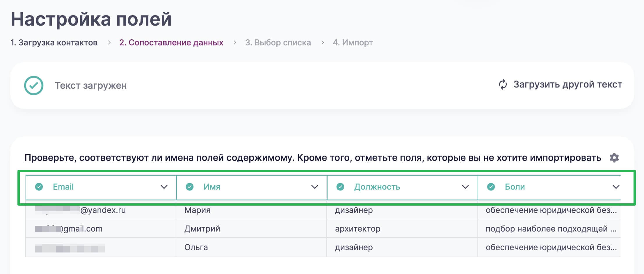This screenshot has height=274, width=644.
Task: Select the @yandex.ru email cell
Action: (101, 210)
